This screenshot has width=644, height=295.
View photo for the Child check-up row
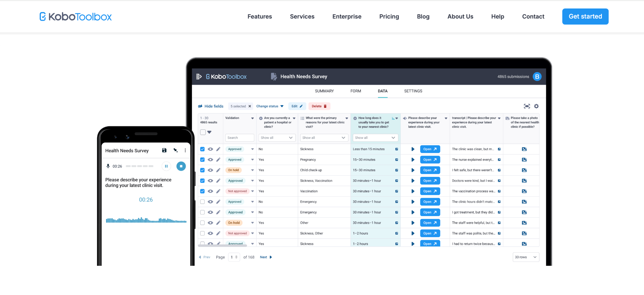(524, 170)
